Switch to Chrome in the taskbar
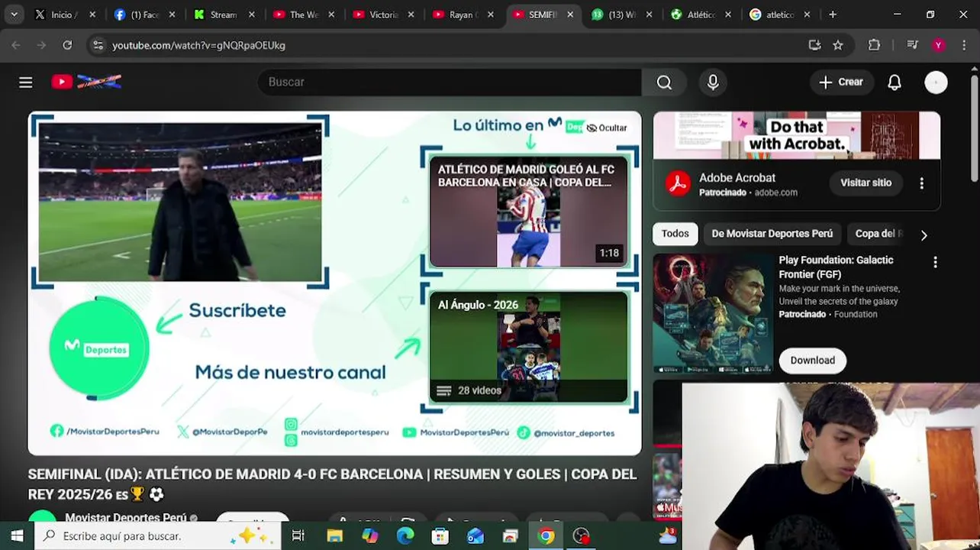This screenshot has height=550, width=980. (x=546, y=535)
